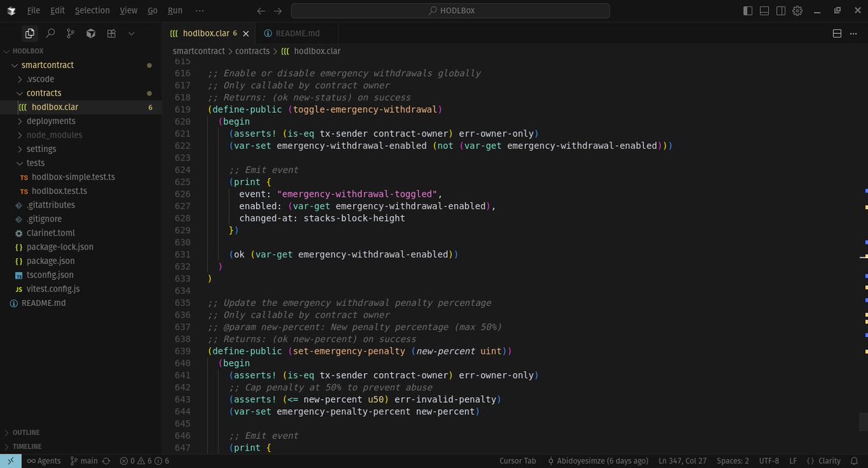Open the Go menu
Screen dimensions: 868x468
click(153, 11)
